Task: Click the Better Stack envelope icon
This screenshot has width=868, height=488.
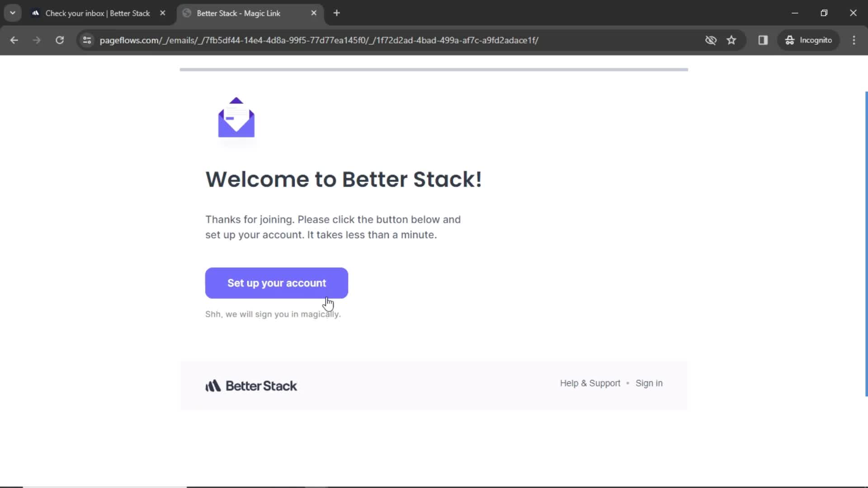Action: pos(236,117)
